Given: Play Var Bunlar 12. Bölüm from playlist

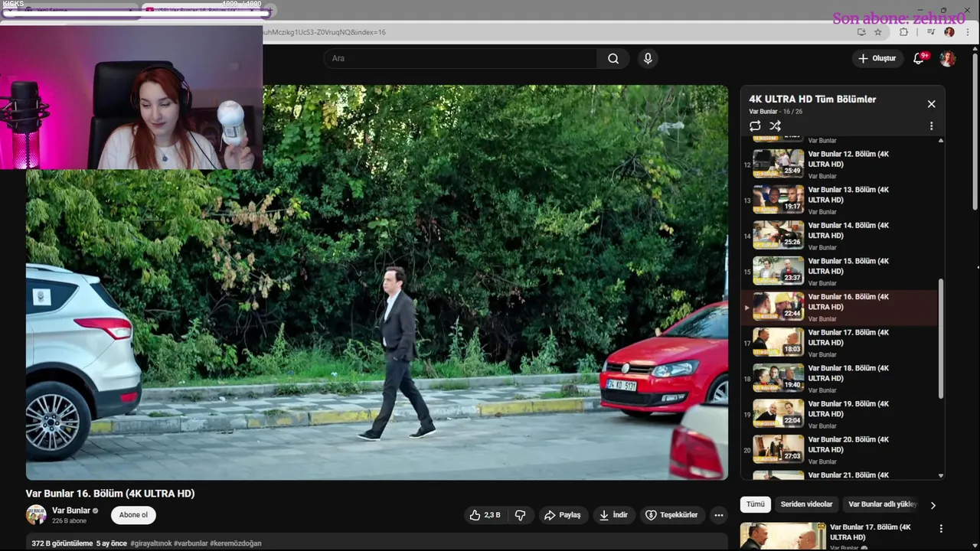Looking at the screenshot, I should [x=840, y=164].
